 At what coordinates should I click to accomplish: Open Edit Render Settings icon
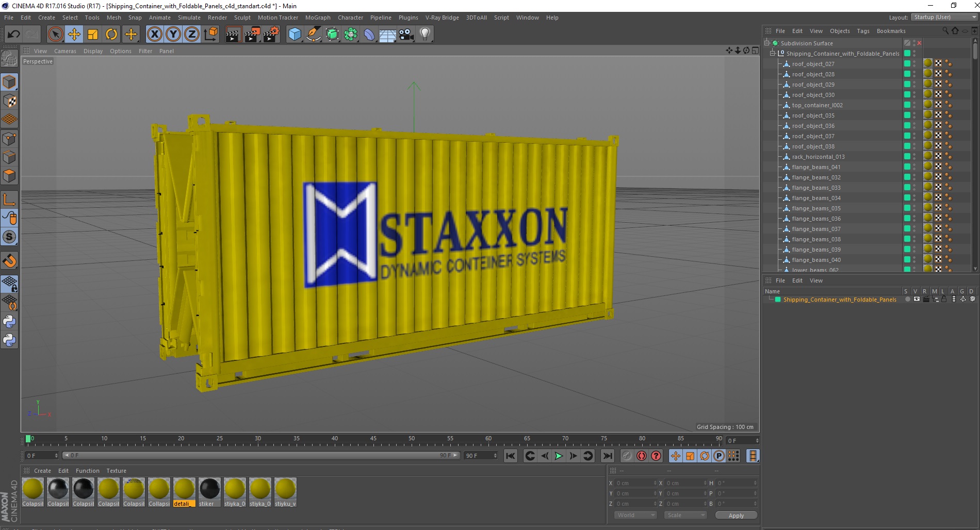click(271, 35)
